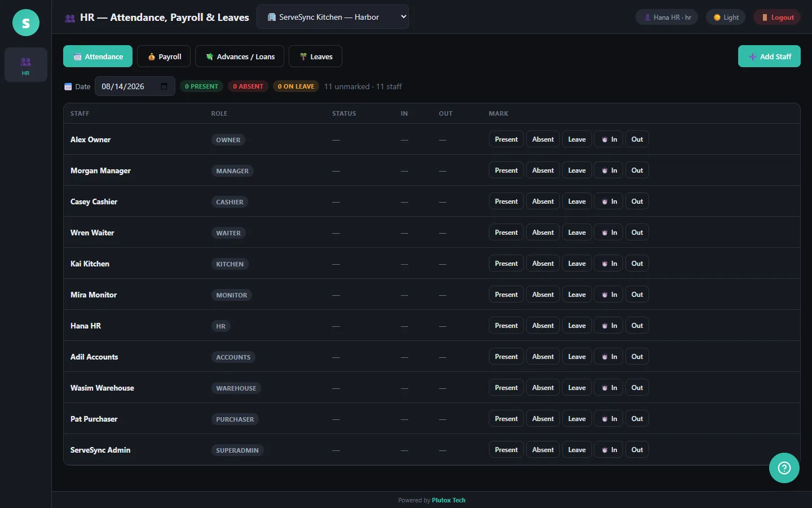Click the 0 ABSENT badge
The width and height of the screenshot is (812, 508).
click(x=248, y=86)
